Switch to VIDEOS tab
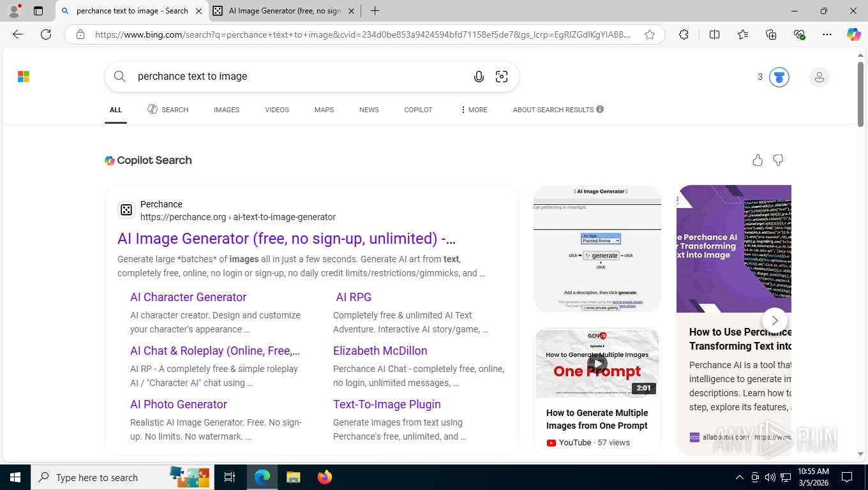 [x=277, y=110]
